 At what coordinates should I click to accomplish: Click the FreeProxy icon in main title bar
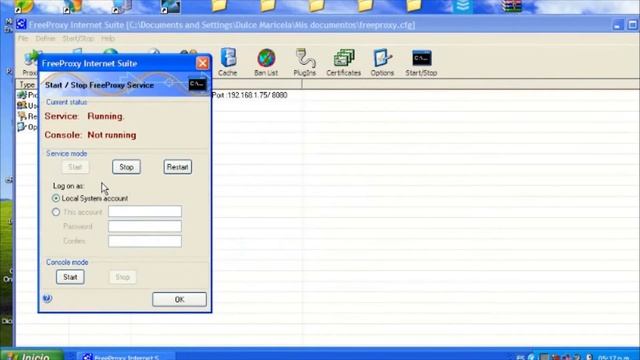(x=21, y=24)
